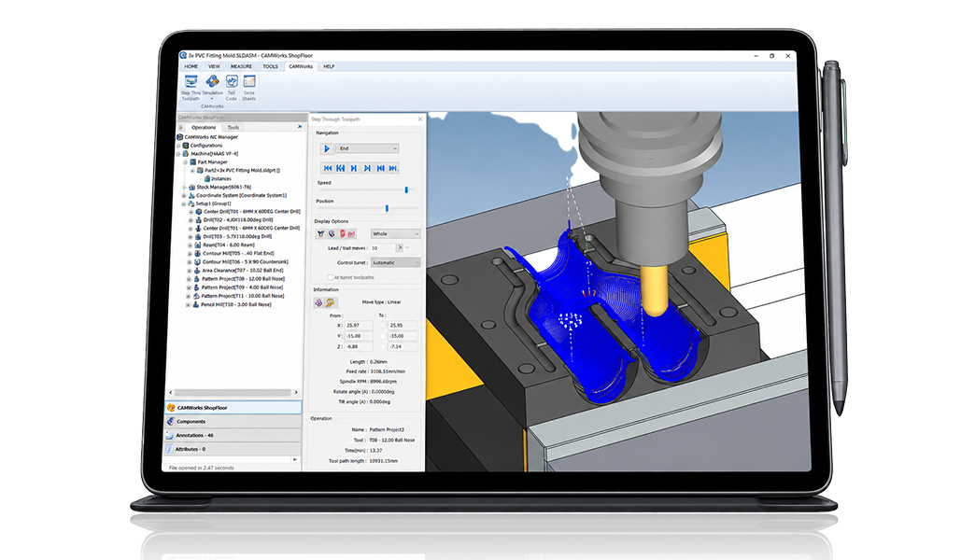975x560 pixels.
Task: Click the Annotations - 46 pane icon
Action: click(170, 435)
